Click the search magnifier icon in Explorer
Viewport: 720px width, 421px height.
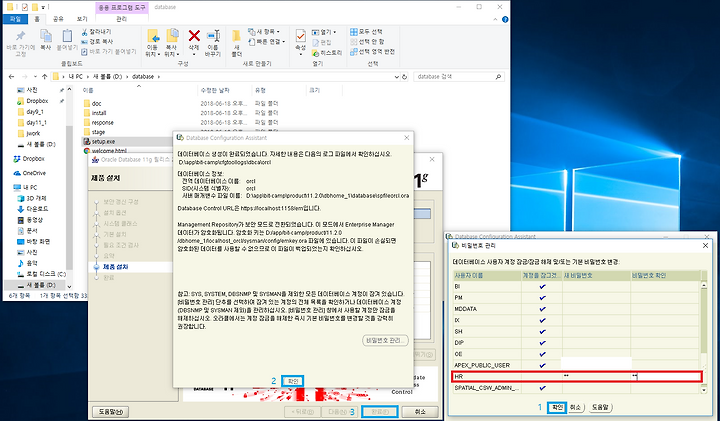[x=498, y=77]
